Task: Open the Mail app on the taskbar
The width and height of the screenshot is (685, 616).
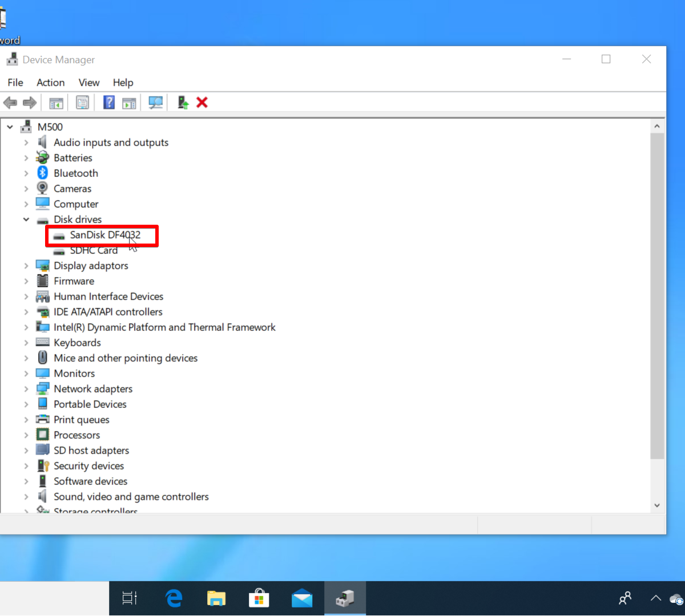Action: pos(302,598)
